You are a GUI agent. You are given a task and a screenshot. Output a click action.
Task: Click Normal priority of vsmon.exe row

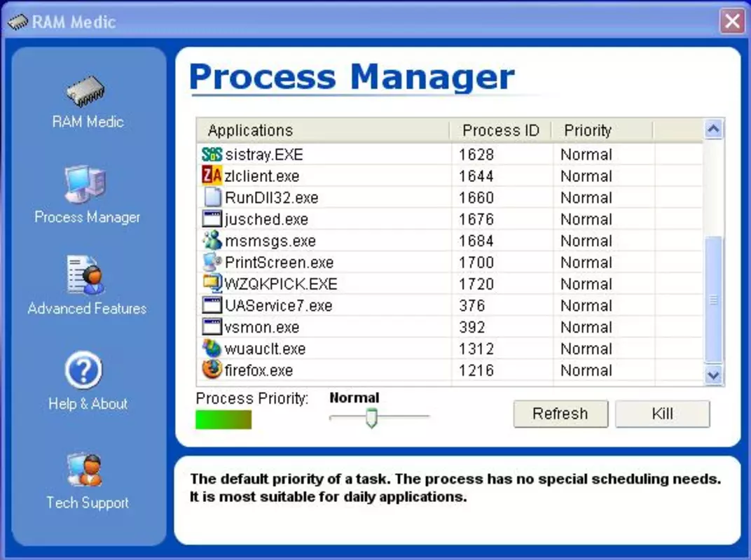click(586, 327)
